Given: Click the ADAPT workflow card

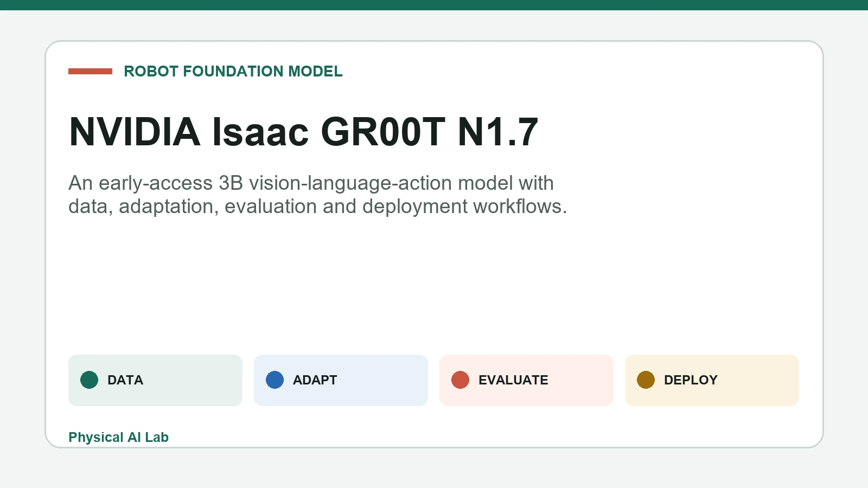Looking at the screenshot, I should click(x=341, y=380).
